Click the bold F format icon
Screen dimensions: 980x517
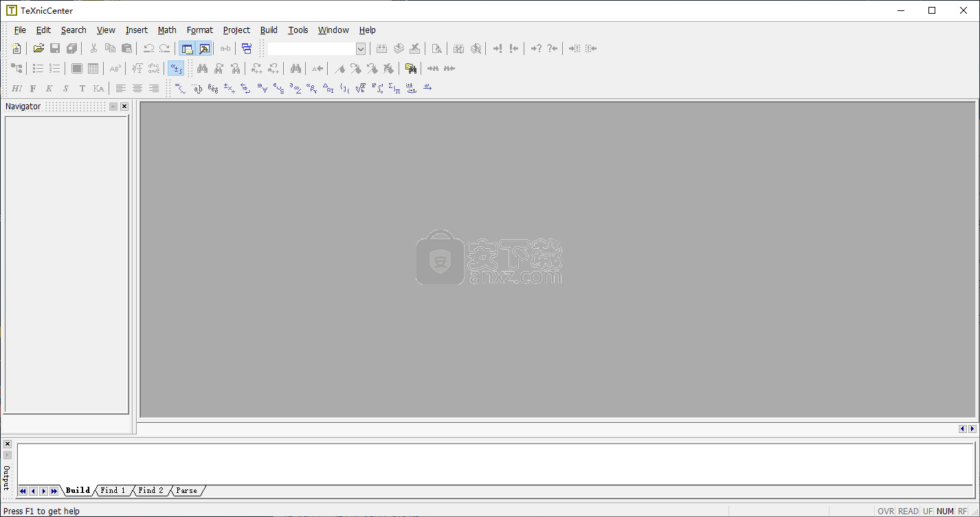pos(33,89)
